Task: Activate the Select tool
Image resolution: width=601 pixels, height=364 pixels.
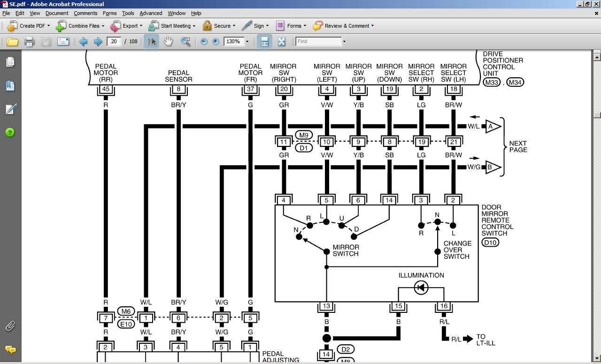Action: (x=151, y=42)
